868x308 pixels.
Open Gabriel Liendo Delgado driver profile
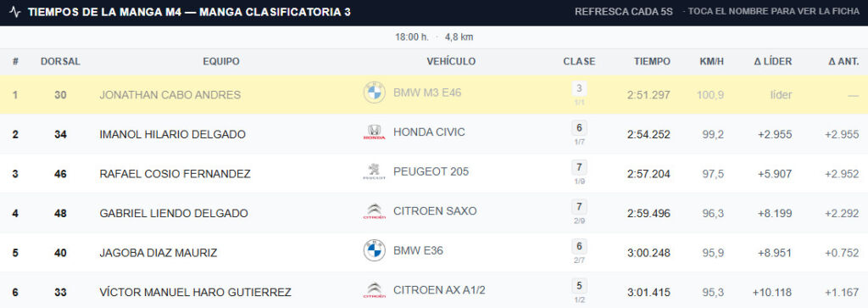[173, 213]
